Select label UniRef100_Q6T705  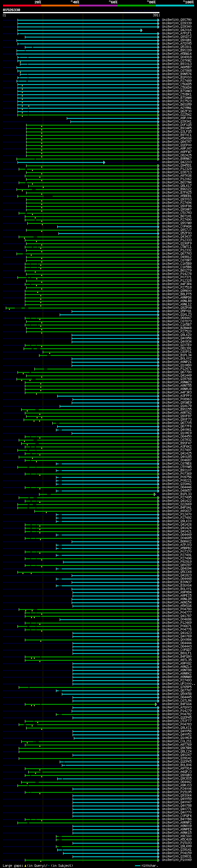[177, 423]
